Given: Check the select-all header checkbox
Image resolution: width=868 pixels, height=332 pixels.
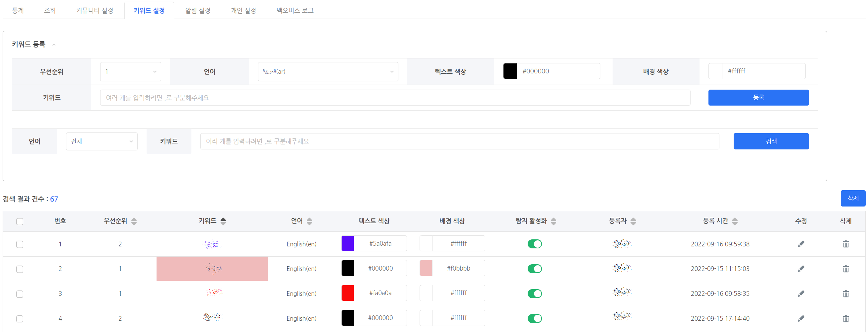Looking at the screenshot, I should click(20, 222).
